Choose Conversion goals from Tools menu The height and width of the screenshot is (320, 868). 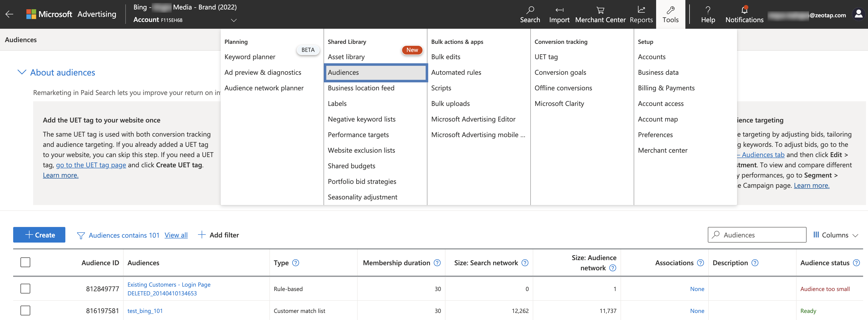[x=560, y=72]
